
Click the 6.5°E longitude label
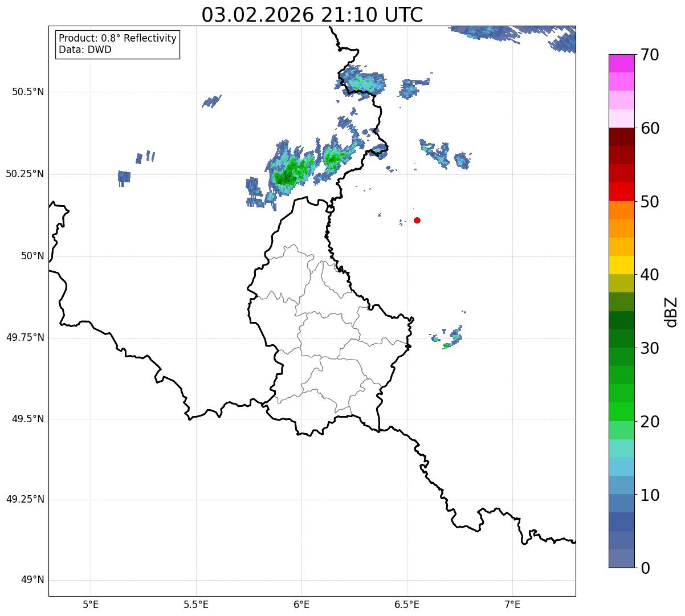pyautogui.click(x=407, y=604)
